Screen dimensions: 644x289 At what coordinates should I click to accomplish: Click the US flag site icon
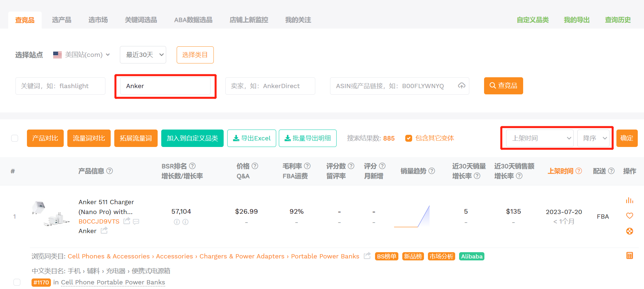pyautogui.click(x=57, y=55)
